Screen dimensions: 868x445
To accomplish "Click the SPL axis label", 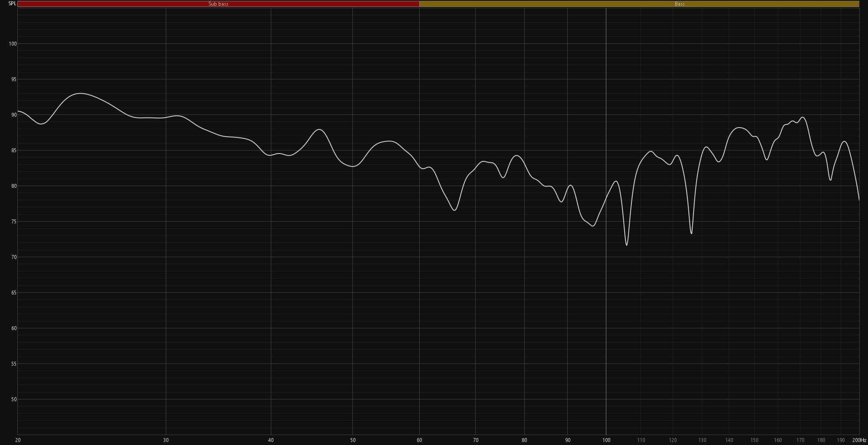I will pos(12,3).
